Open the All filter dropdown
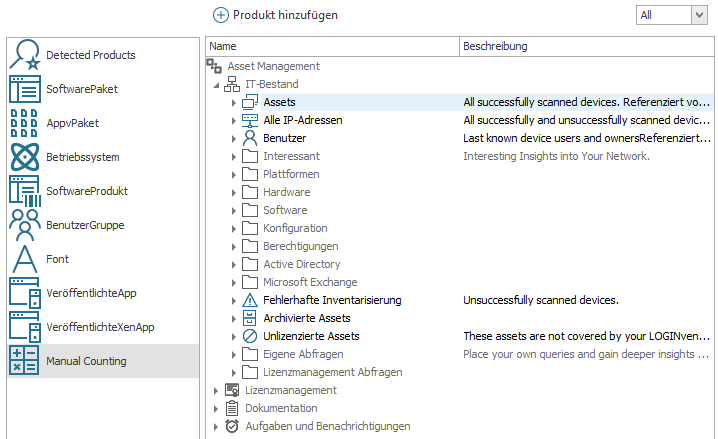Viewport: 718px width, 439px height. pyautogui.click(x=672, y=15)
